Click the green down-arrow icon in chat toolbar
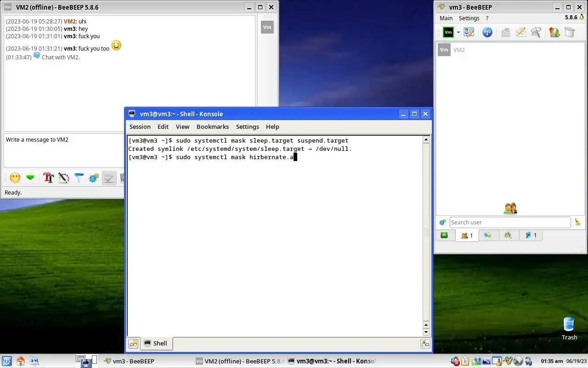Screen dimensions: 588x368 [30, 178]
